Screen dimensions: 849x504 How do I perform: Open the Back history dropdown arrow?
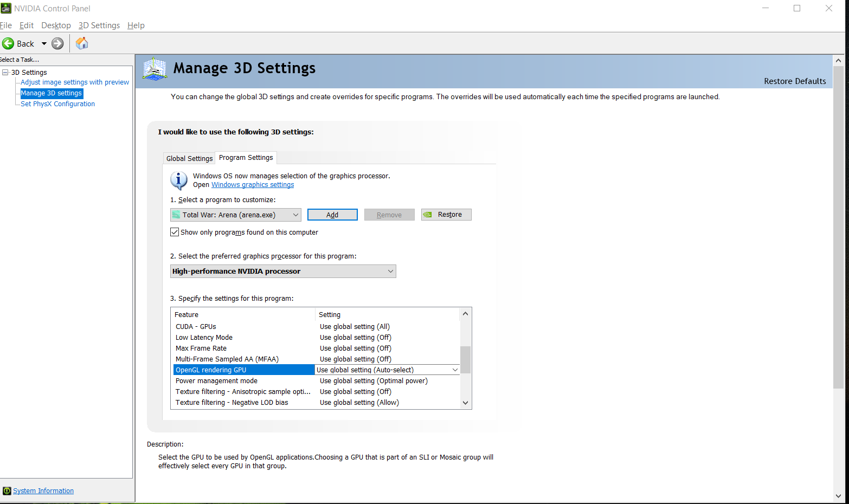pos(44,44)
